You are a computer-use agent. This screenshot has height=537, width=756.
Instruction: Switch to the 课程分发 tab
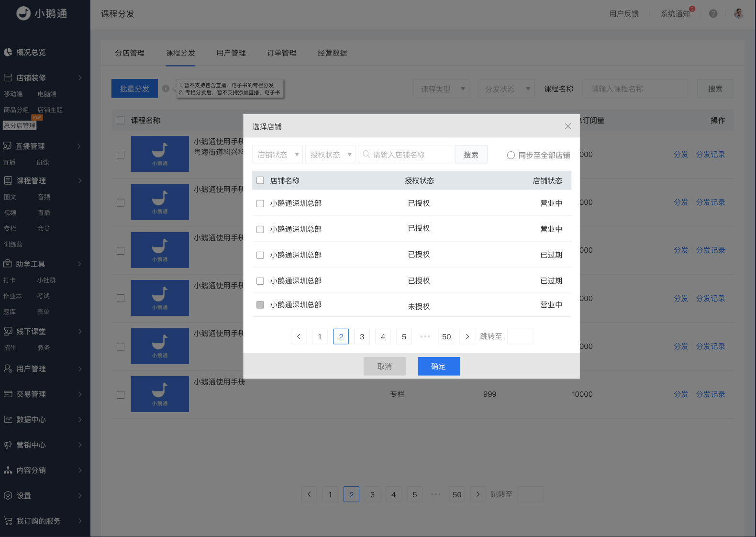click(180, 53)
